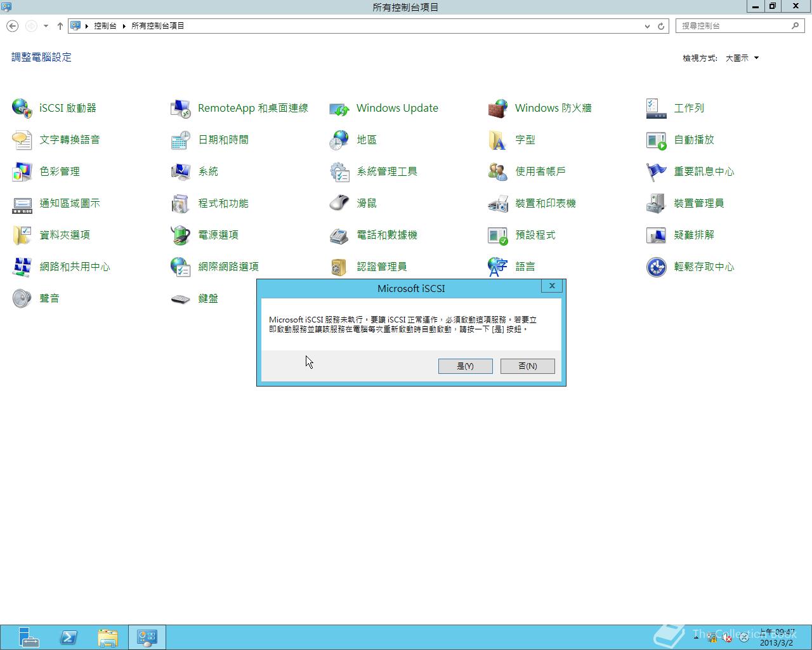
Task: Click 否(N) in Microsoft iSCSI dialog
Action: (527, 366)
